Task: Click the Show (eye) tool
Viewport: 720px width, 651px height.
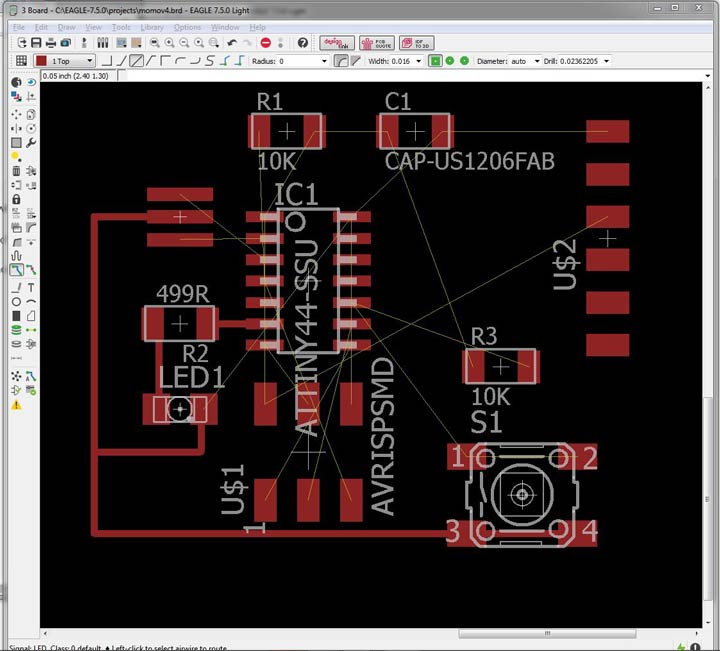Action: [x=31, y=82]
